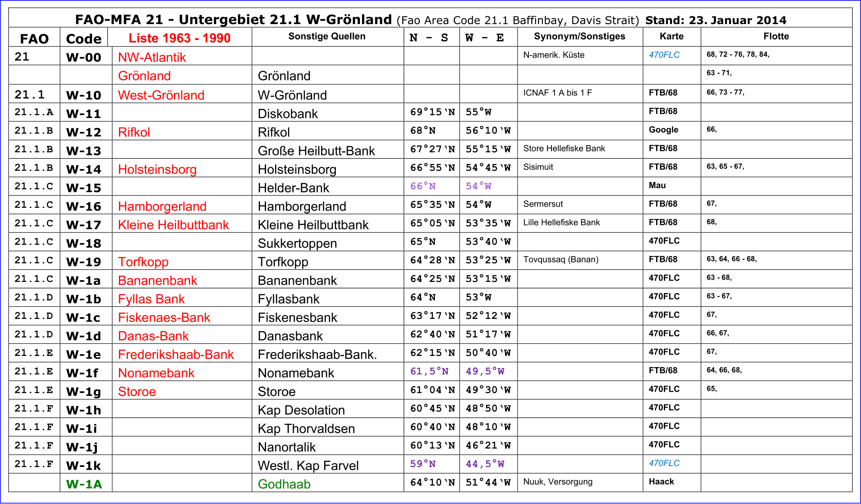The width and height of the screenshot is (861, 504).
Task: Click the red 'Holsteinsborg' entry
Action: 157,169
